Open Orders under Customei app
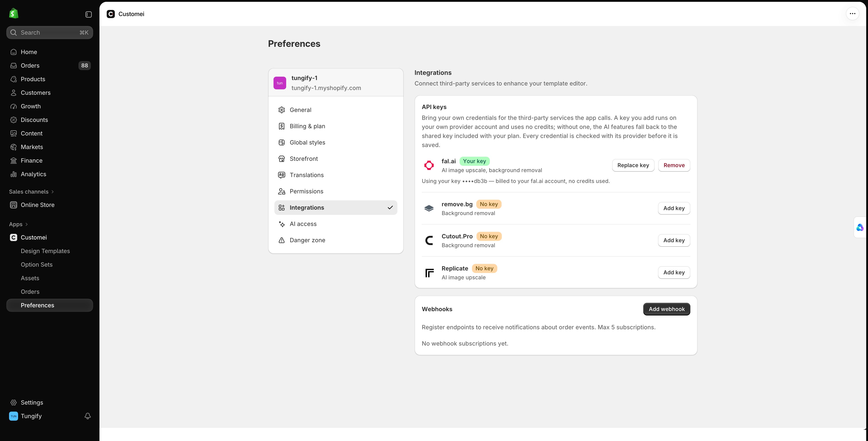This screenshot has height=441, width=868. pyautogui.click(x=50, y=292)
